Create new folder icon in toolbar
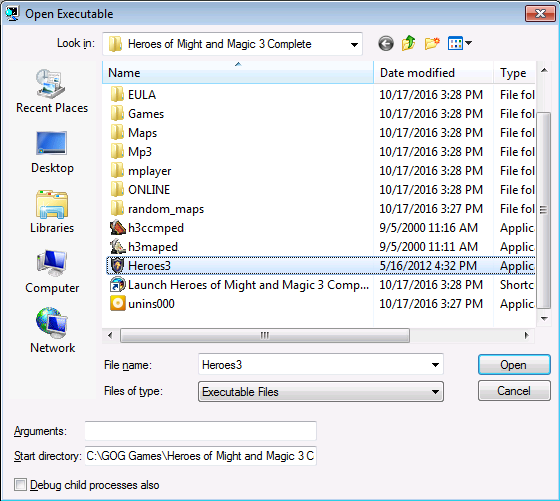Screen dimensions: 560x501 (x=432, y=44)
